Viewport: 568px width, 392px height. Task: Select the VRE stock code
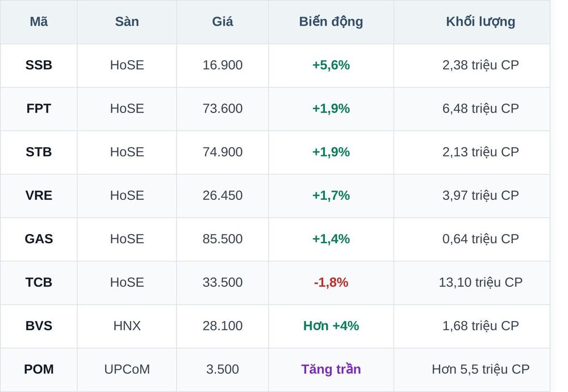coord(39,195)
